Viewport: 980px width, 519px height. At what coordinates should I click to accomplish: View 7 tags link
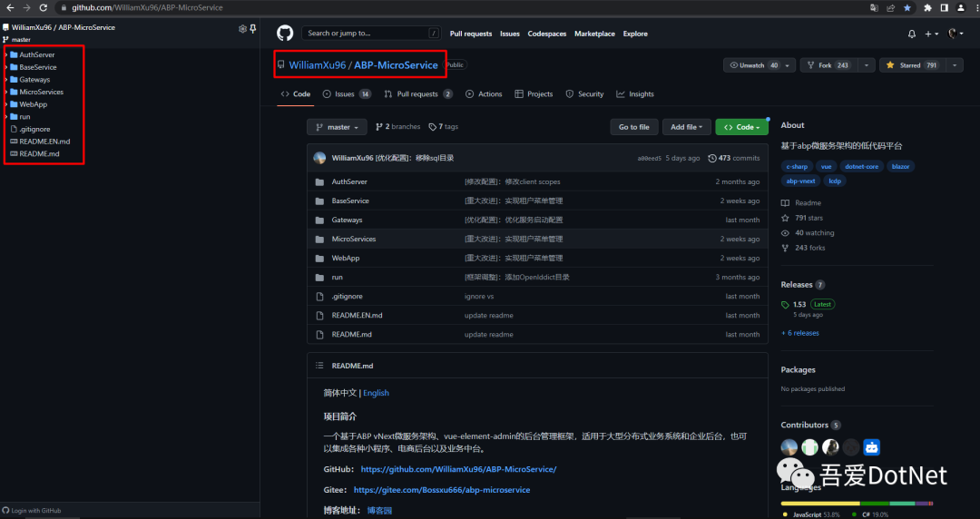click(x=444, y=126)
